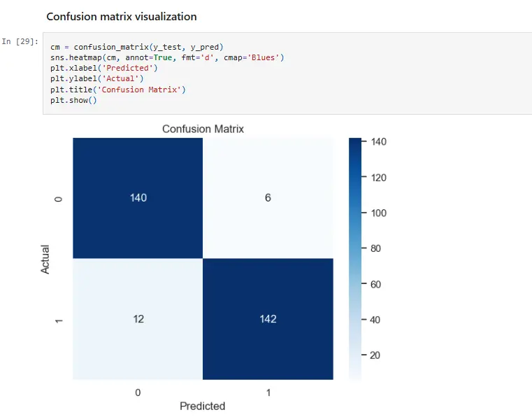Click the "Actual" y-axis label

46,258
